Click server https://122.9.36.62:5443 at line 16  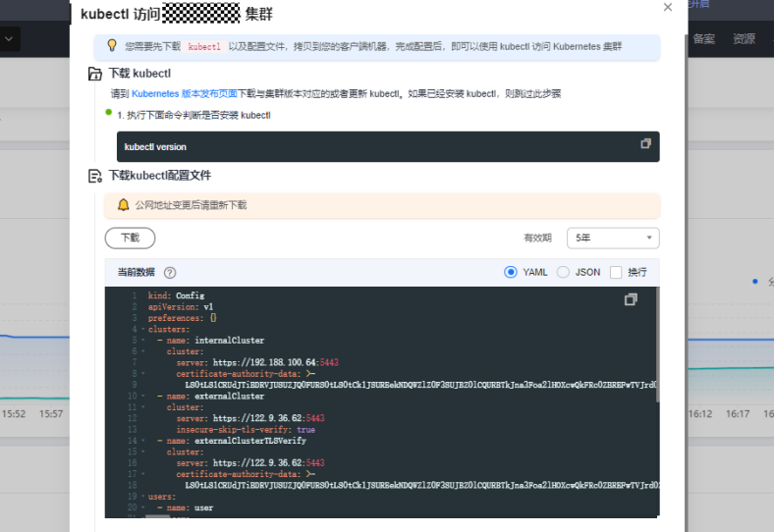pos(250,463)
